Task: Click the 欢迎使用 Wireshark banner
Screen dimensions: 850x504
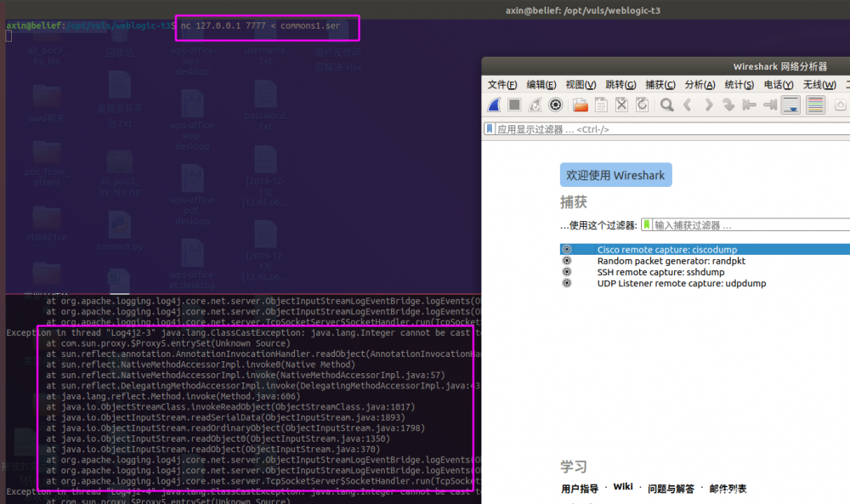Action: [615, 175]
